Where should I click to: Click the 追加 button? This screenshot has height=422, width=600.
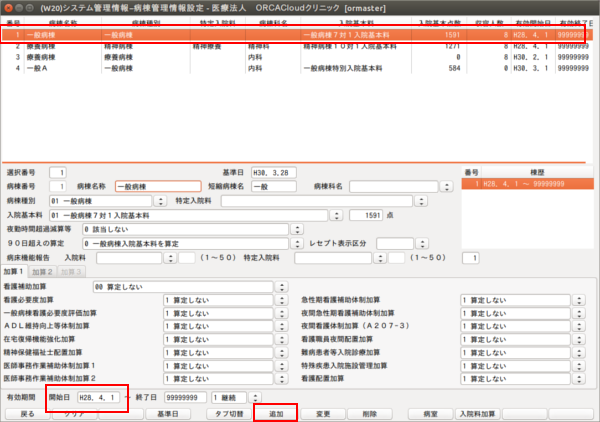(275, 412)
